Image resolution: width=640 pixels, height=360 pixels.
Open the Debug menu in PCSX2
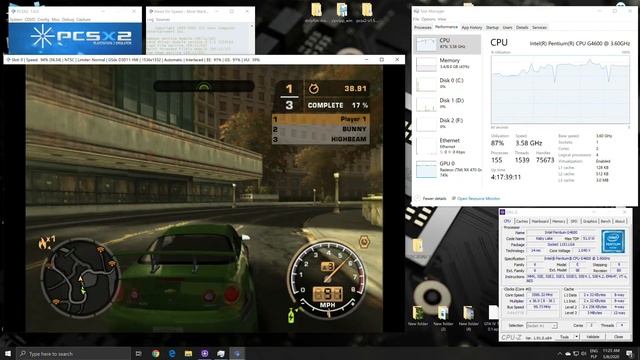(68, 19)
